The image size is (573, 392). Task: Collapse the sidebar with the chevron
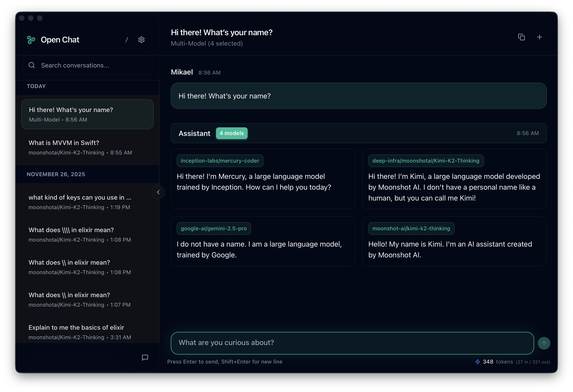click(x=158, y=192)
